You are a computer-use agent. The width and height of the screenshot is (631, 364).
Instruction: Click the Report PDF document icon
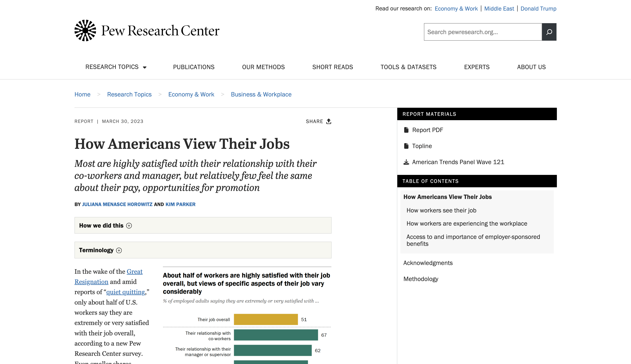click(406, 130)
